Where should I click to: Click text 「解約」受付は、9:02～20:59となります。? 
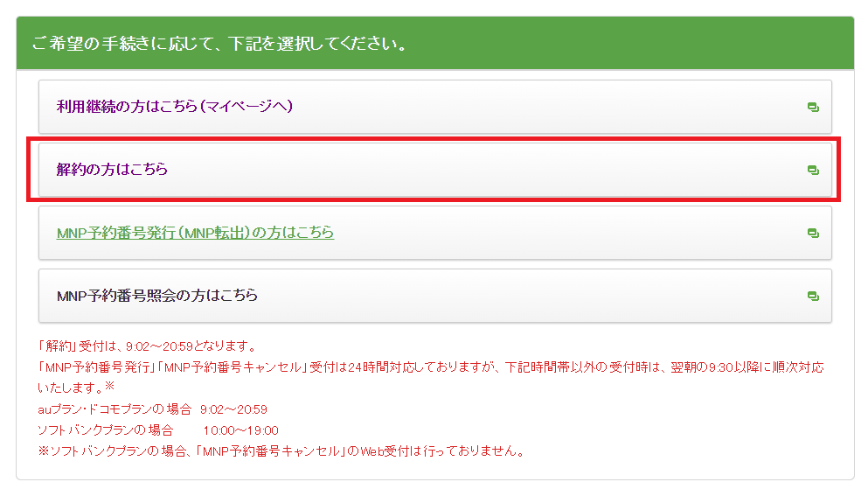(x=148, y=346)
